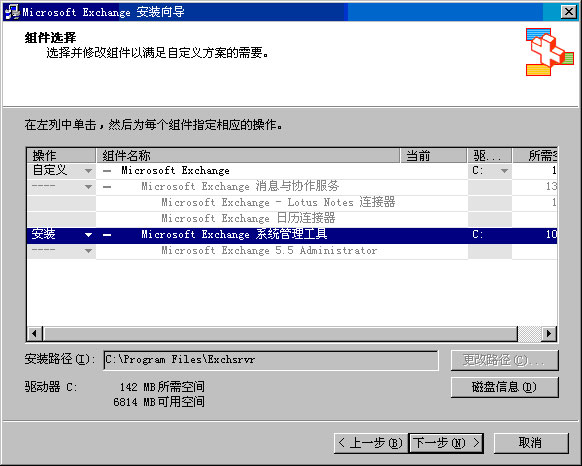582x466 pixels.
Task: Open the 安装 action dropdown for 系统管理工具
Action: 88,235
